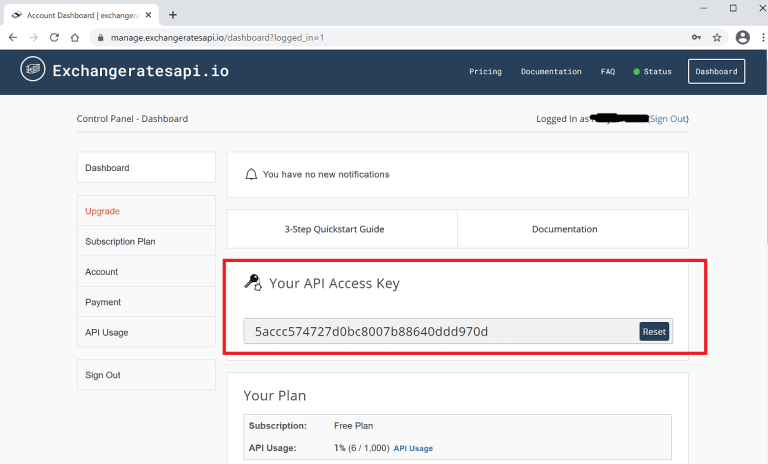Screen dimensions: 768x464
Task: Open Subscription Plan in sidebar
Action: (146, 241)
